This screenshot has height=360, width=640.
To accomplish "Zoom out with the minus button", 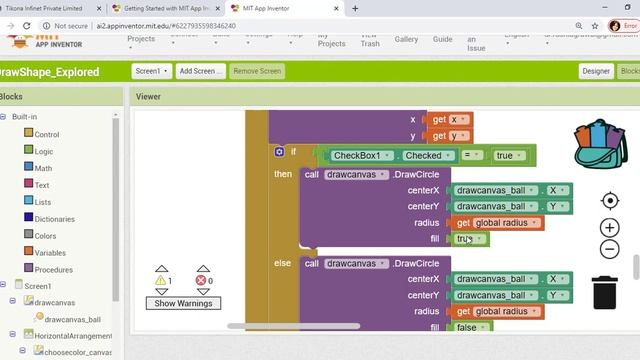I will pyautogui.click(x=609, y=249).
